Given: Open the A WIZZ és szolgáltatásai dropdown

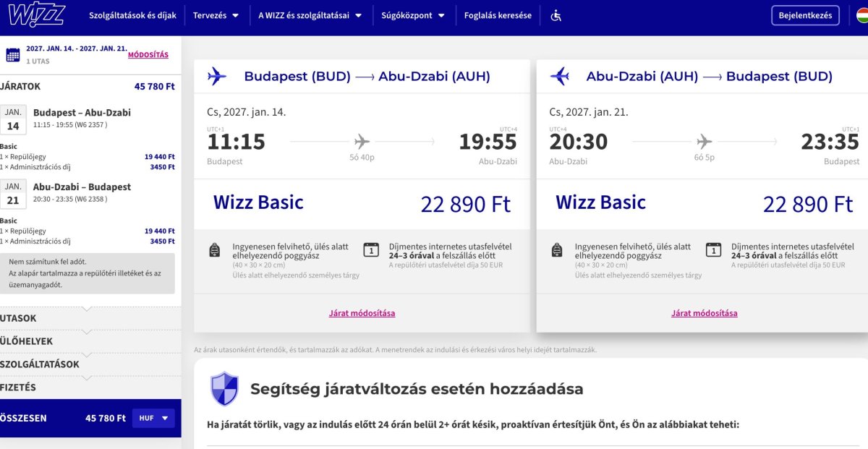Looking at the screenshot, I should pyautogui.click(x=310, y=15).
